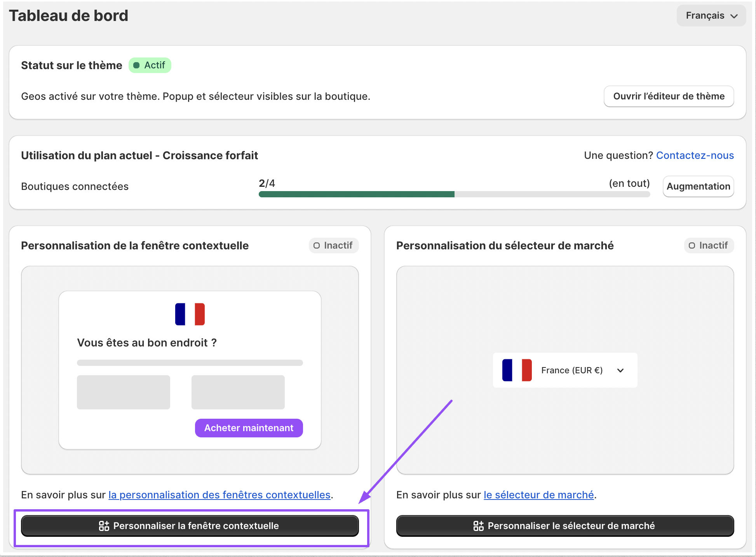Image resolution: width=756 pixels, height=557 pixels.
Task: Click the market selector Inactif badge
Action: 709,245
